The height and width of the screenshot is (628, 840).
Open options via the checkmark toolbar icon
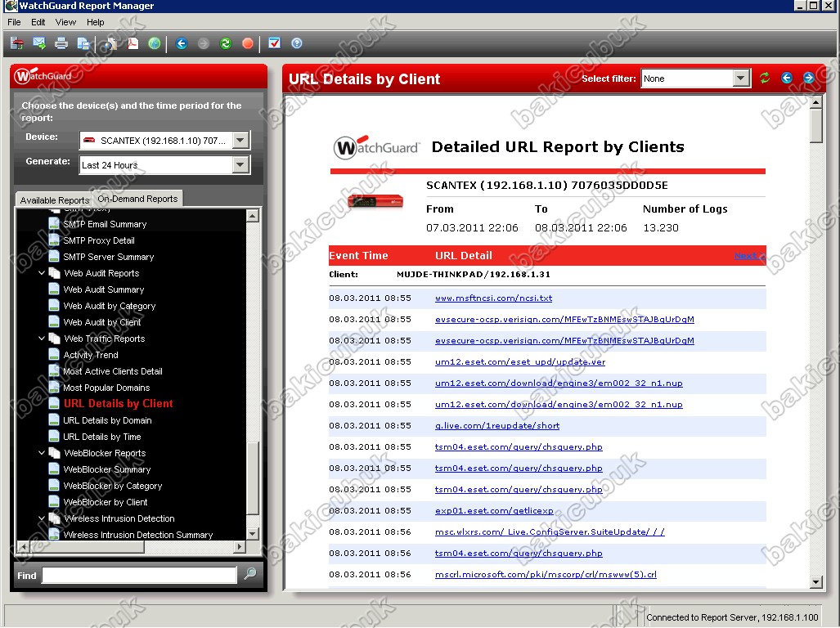274,43
